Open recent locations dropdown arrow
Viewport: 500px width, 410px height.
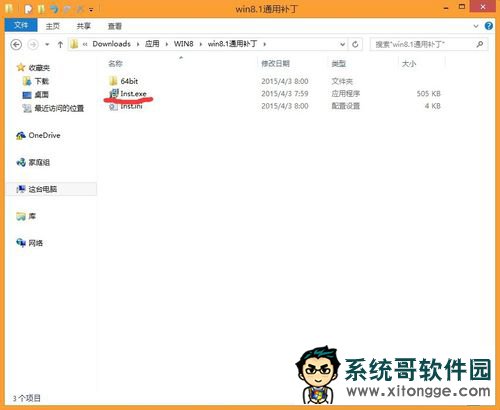[x=47, y=44]
